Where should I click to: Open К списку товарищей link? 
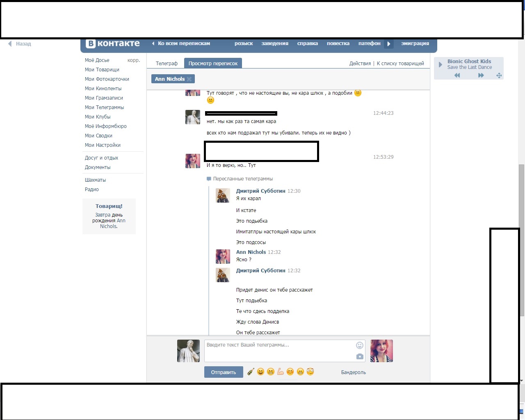(x=400, y=64)
